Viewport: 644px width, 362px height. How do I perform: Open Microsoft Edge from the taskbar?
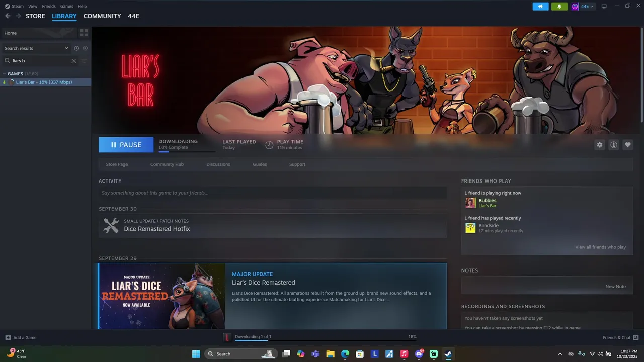(345, 354)
